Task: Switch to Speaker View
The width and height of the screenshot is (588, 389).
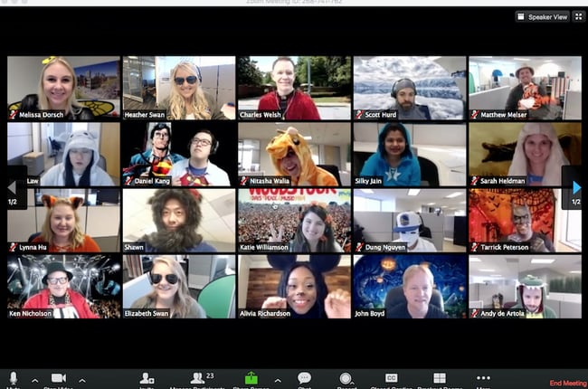Action: [543, 16]
